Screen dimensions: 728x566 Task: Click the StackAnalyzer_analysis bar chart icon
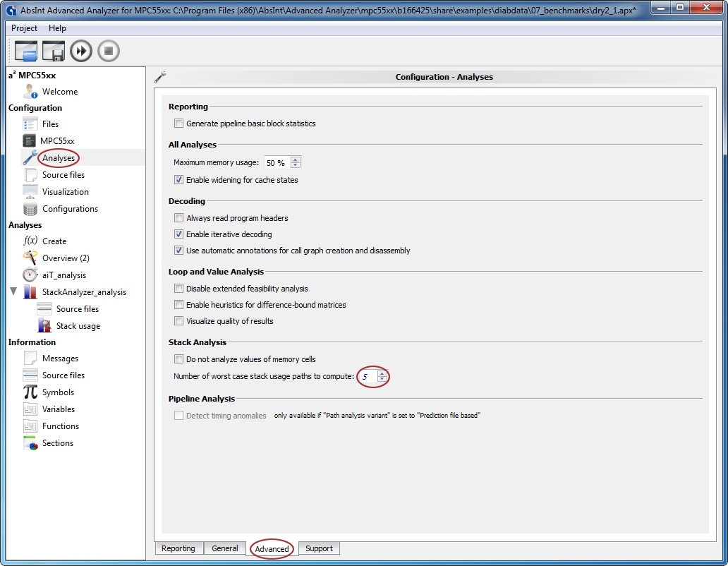[30, 292]
